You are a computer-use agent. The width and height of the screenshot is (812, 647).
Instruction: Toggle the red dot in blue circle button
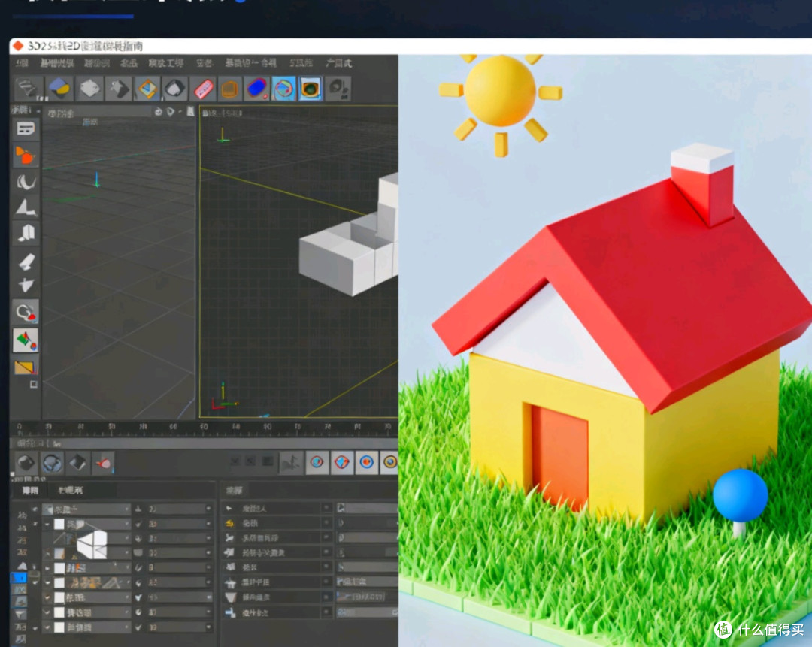click(367, 461)
